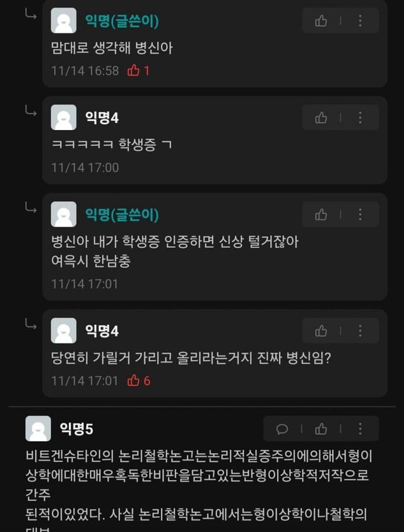Open more options on 16:58 글쓴이 reply

point(360,21)
